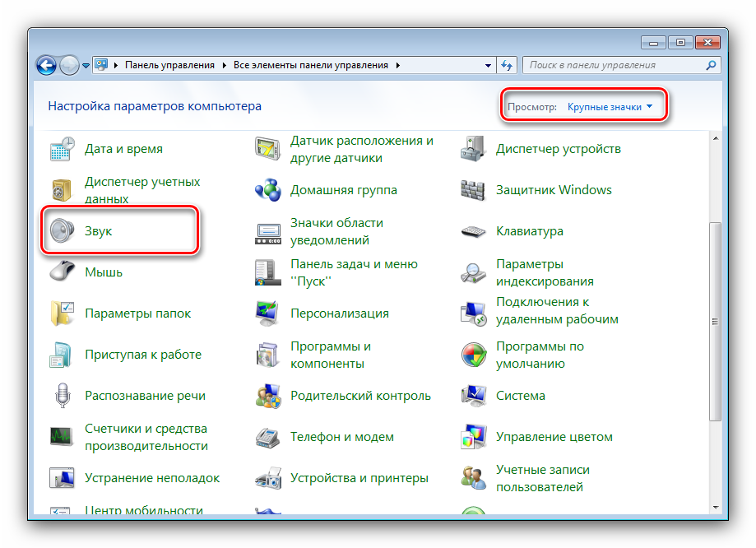This screenshot has height=548, width=756.
Task: Open the Родительский контроль link
Action: (x=360, y=396)
